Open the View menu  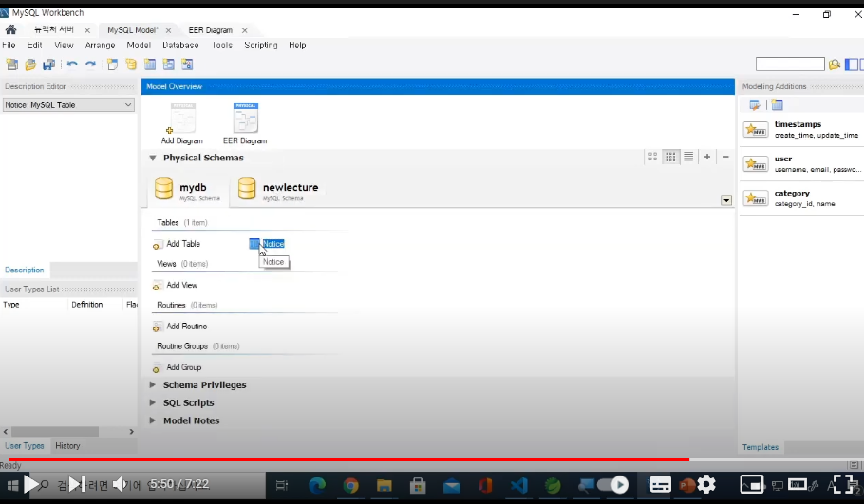(x=64, y=46)
